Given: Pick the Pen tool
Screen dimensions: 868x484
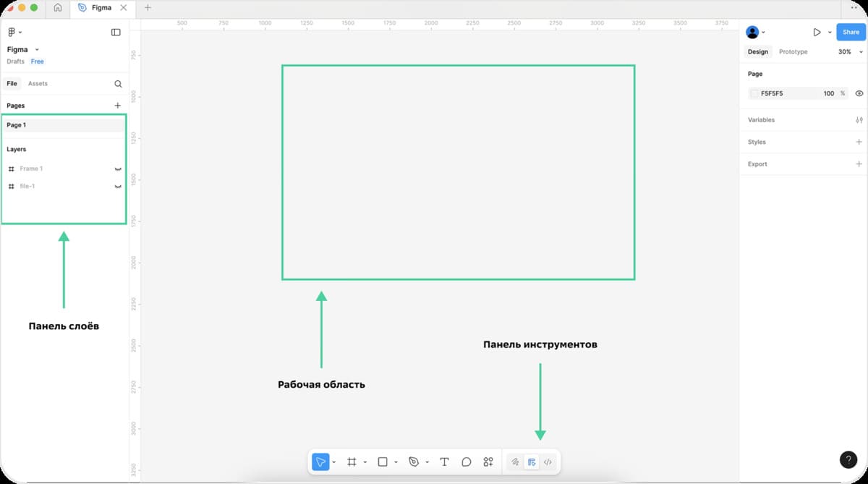Looking at the screenshot, I should 414,462.
